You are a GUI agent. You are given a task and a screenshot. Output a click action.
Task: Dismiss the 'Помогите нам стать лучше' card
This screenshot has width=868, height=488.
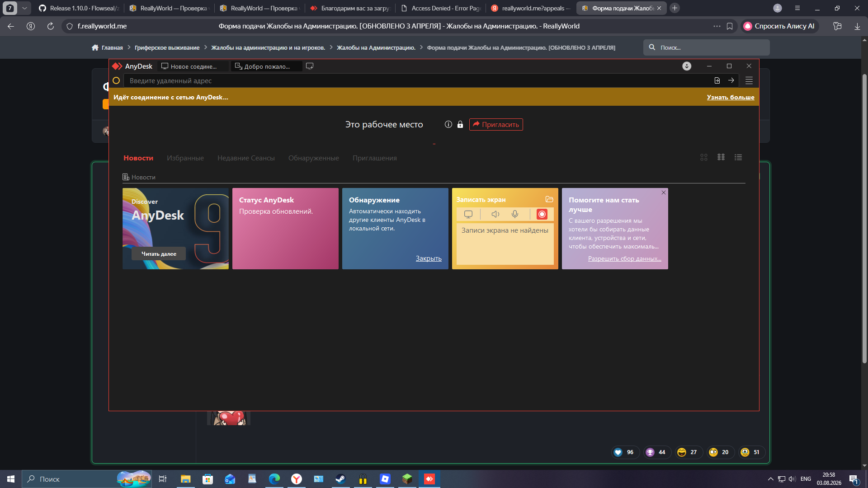coord(664,192)
